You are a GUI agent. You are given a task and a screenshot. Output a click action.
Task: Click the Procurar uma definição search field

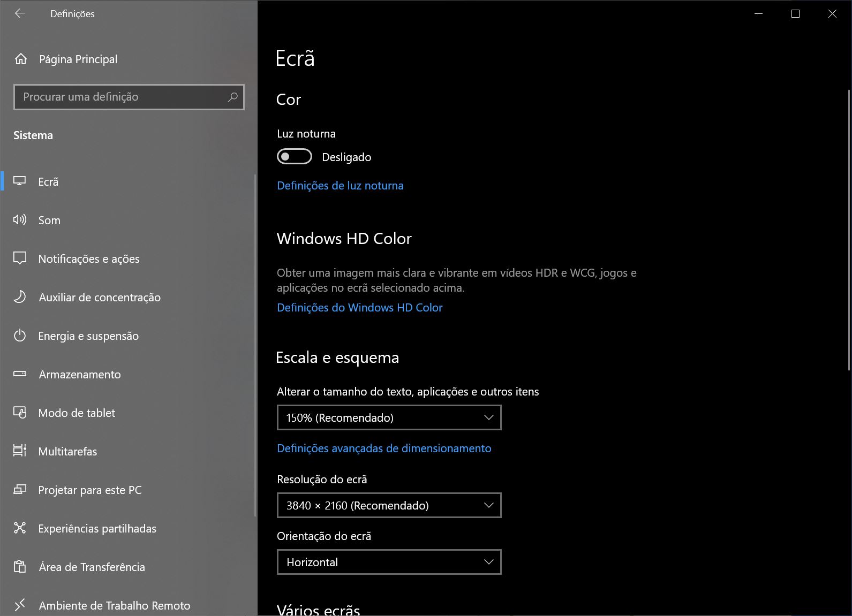[x=129, y=97]
